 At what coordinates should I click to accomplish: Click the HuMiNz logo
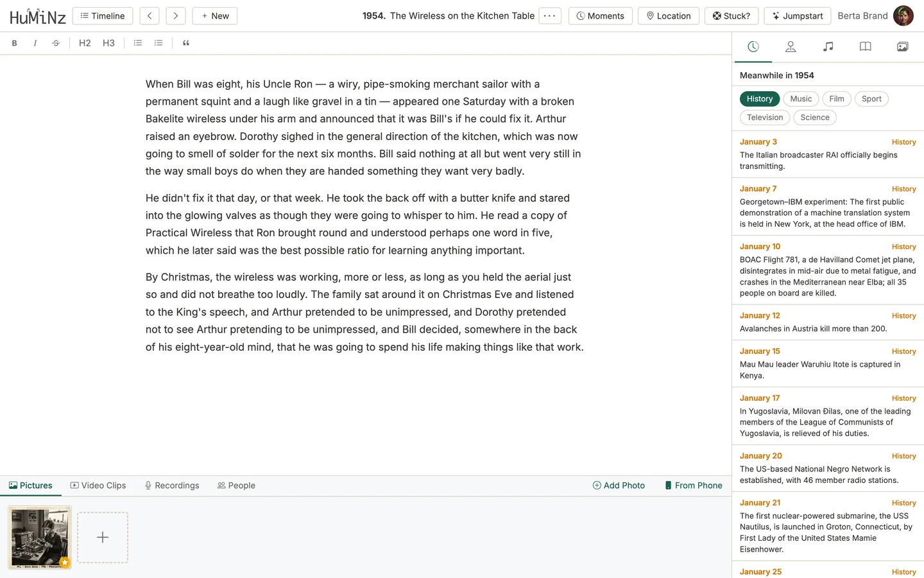pos(38,16)
